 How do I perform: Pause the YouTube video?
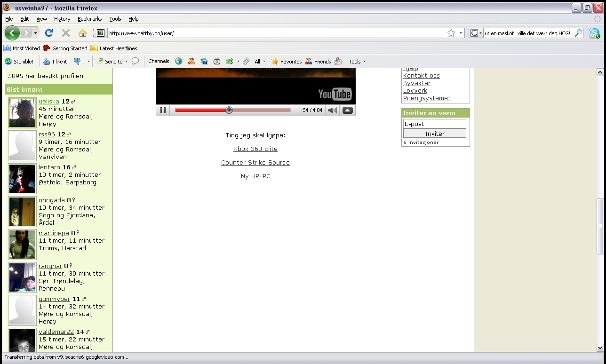pos(163,110)
